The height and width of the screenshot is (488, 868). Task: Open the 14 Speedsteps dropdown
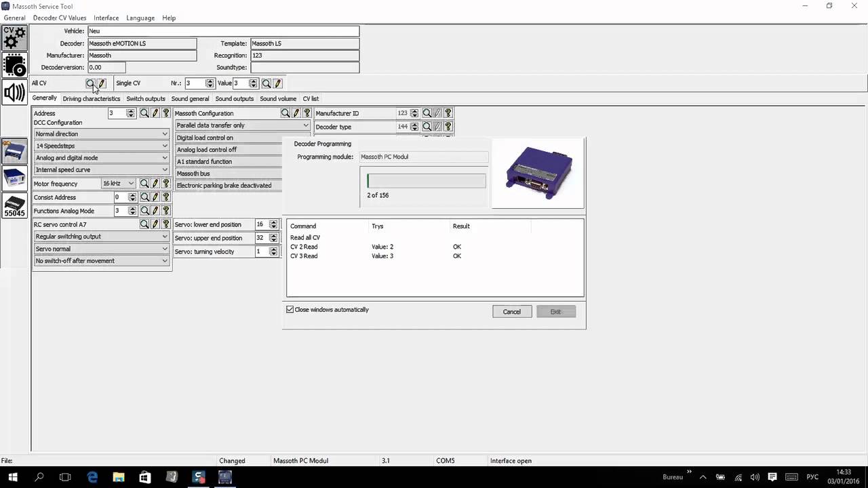[x=102, y=146]
